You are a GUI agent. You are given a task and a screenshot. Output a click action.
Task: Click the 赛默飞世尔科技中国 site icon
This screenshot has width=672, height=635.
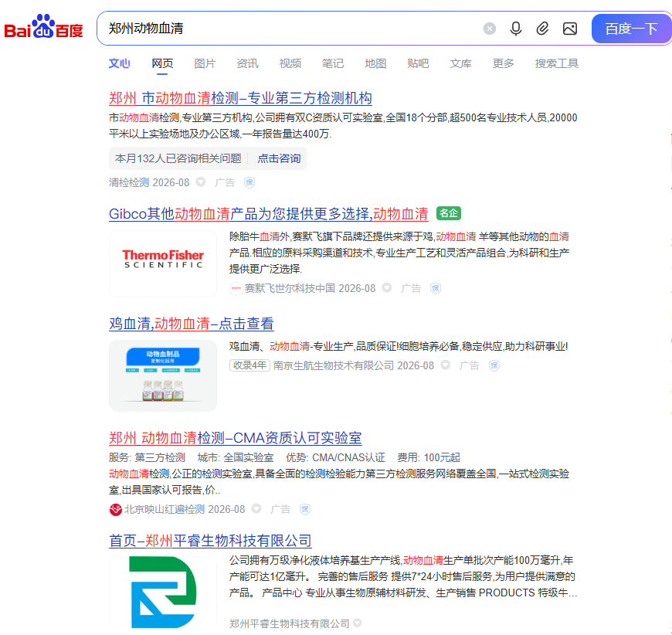[x=236, y=288]
